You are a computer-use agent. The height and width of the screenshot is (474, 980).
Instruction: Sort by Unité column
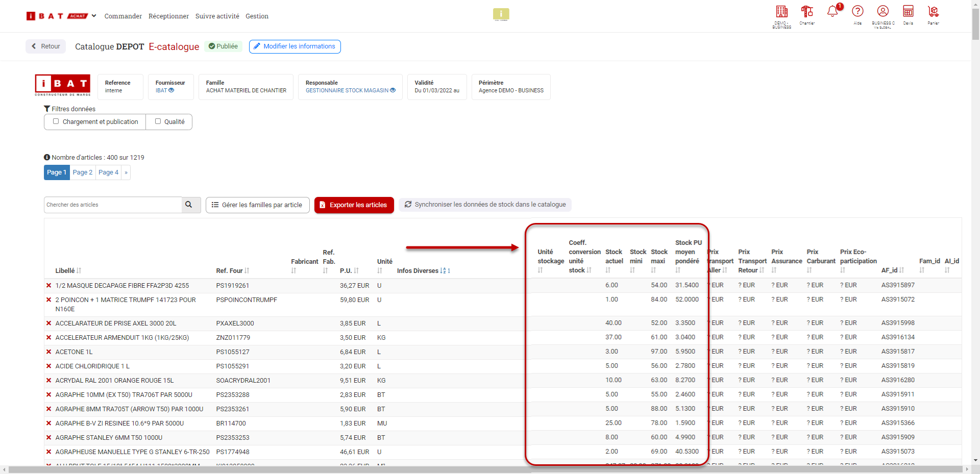(x=380, y=271)
